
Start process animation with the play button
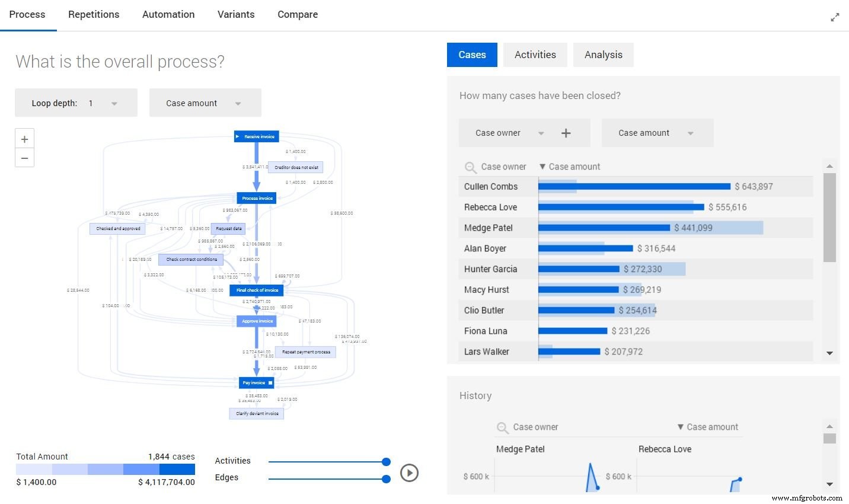(409, 473)
